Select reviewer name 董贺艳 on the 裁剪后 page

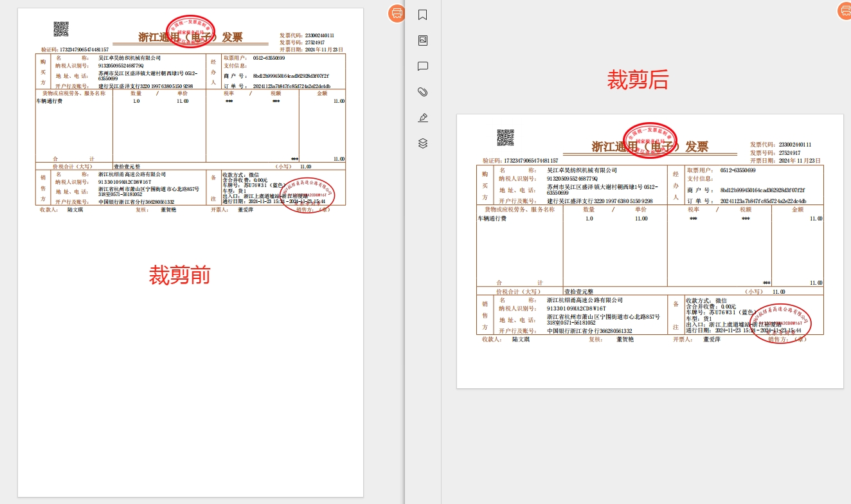(625, 339)
